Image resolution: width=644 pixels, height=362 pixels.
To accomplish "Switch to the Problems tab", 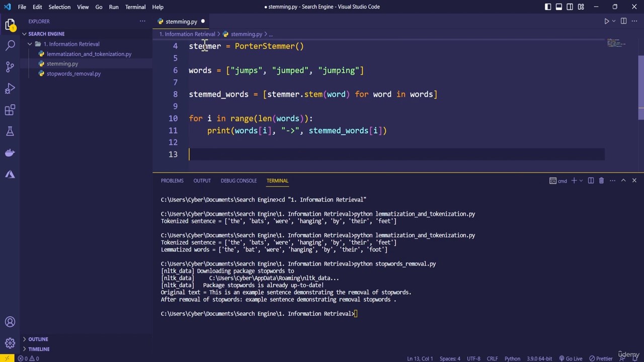I will pos(172,180).
